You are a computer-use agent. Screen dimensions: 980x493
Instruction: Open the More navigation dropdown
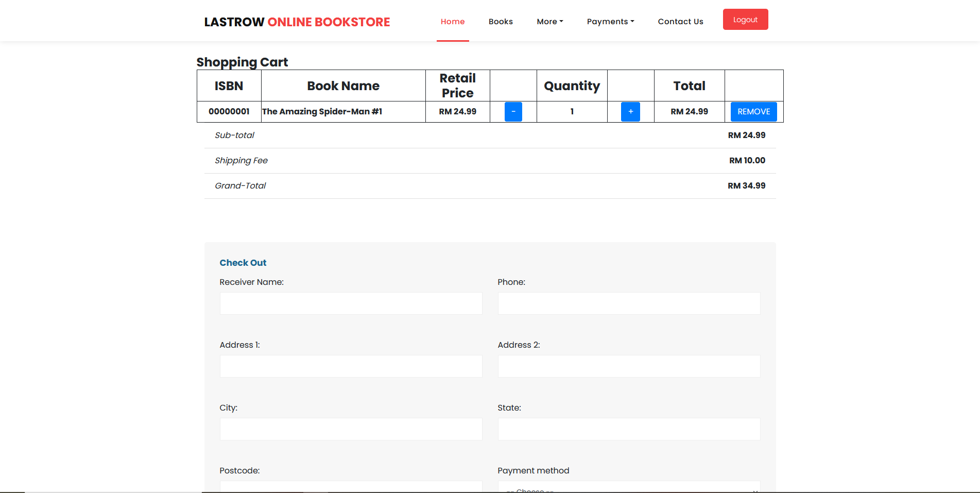(x=549, y=21)
